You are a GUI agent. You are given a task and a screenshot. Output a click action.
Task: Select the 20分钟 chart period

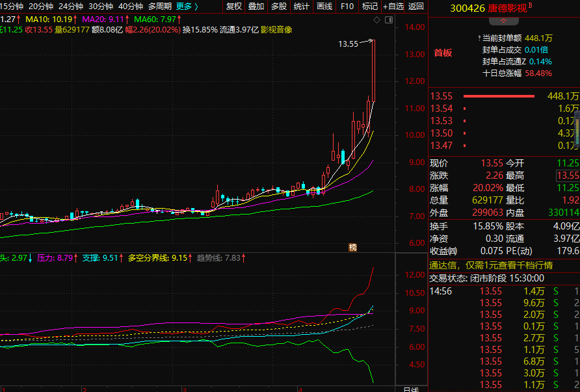[41, 7]
